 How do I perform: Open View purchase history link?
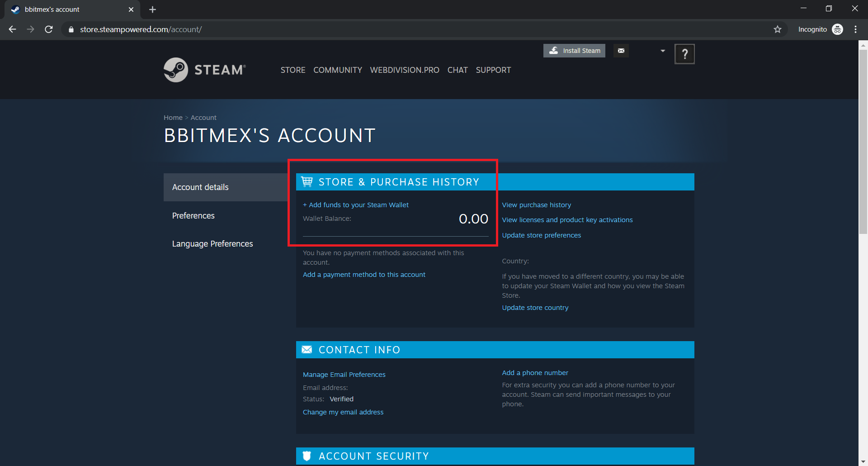(536, 205)
